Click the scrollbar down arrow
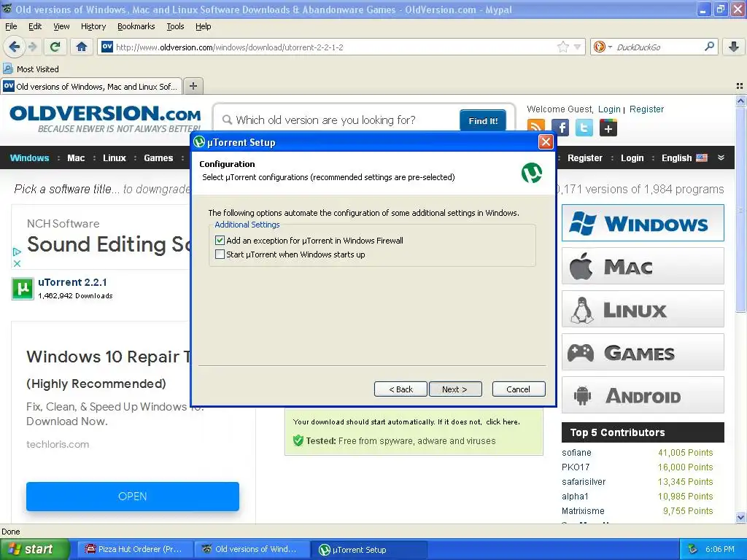Screen dimensions: 747x560 tap(740, 518)
